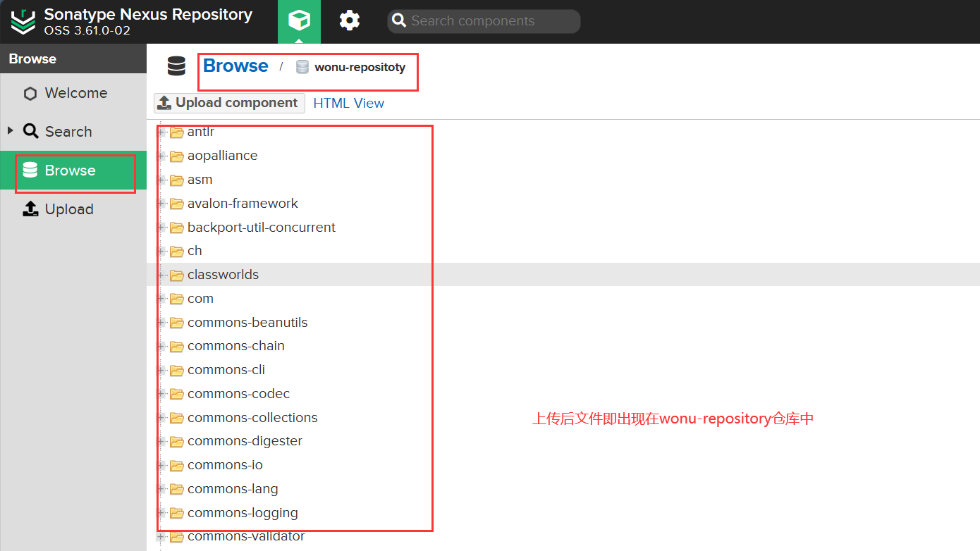Click the ch folder icon
The width and height of the screenshot is (980, 551).
click(x=176, y=251)
